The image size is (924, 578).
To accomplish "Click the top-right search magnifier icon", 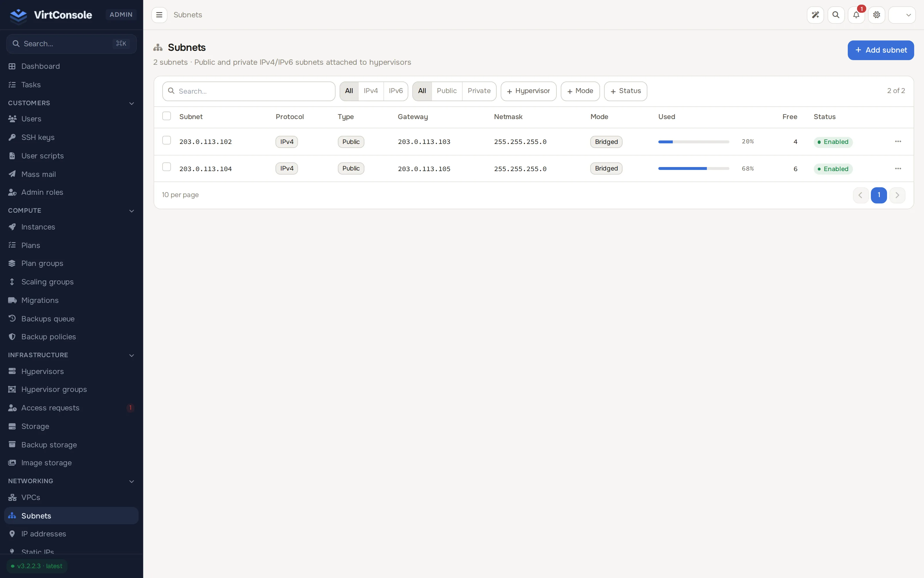I will point(836,15).
